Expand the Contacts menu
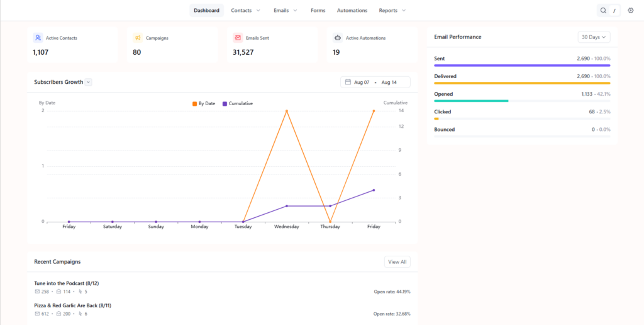The height and width of the screenshot is (325, 644). coord(246,11)
